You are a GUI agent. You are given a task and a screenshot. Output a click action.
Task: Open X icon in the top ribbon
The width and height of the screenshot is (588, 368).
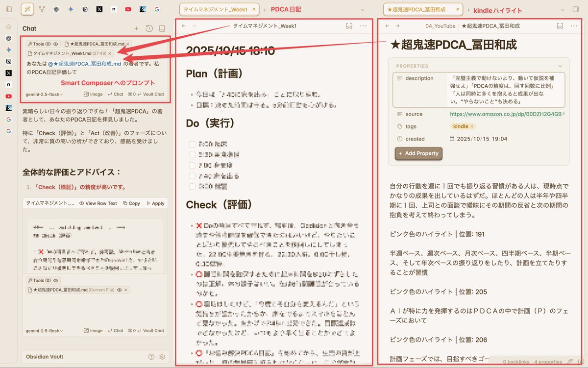(x=99, y=9)
